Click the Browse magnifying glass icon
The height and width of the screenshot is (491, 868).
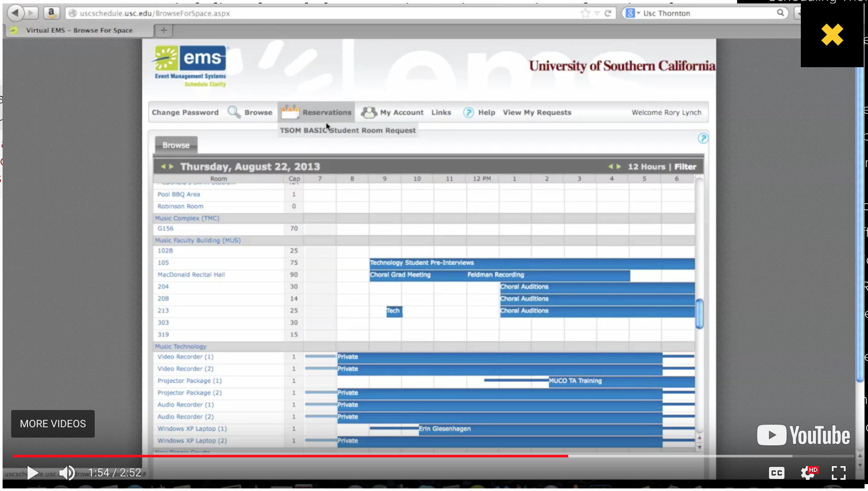(x=234, y=112)
